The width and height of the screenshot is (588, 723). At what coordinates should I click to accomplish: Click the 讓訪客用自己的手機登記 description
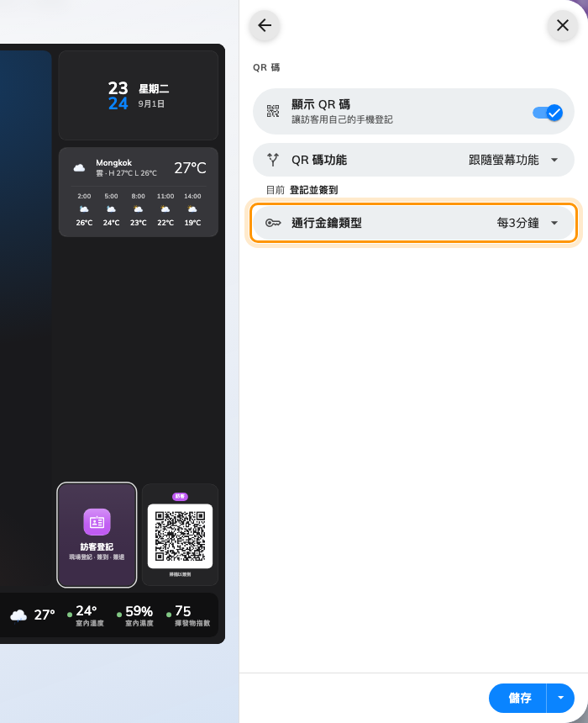click(x=342, y=120)
